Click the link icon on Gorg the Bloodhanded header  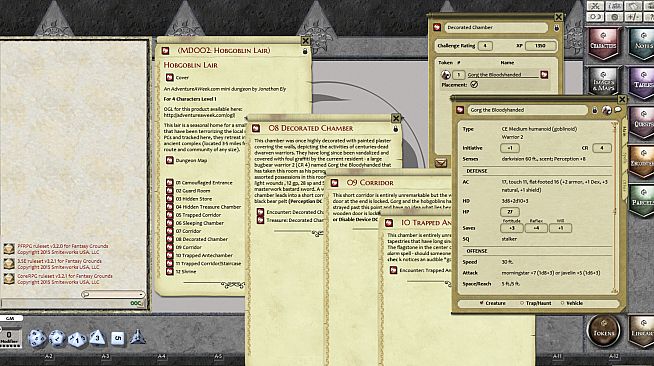(x=460, y=110)
